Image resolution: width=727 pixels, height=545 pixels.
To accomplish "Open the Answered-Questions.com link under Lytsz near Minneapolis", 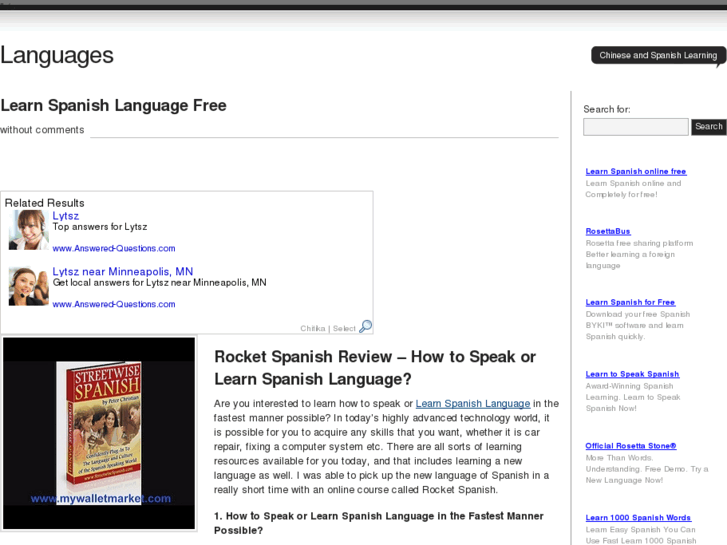I will coord(114,304).
